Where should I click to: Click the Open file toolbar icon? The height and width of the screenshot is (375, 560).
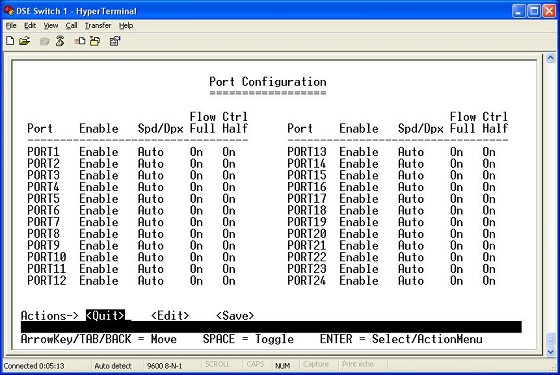point(24,41)
